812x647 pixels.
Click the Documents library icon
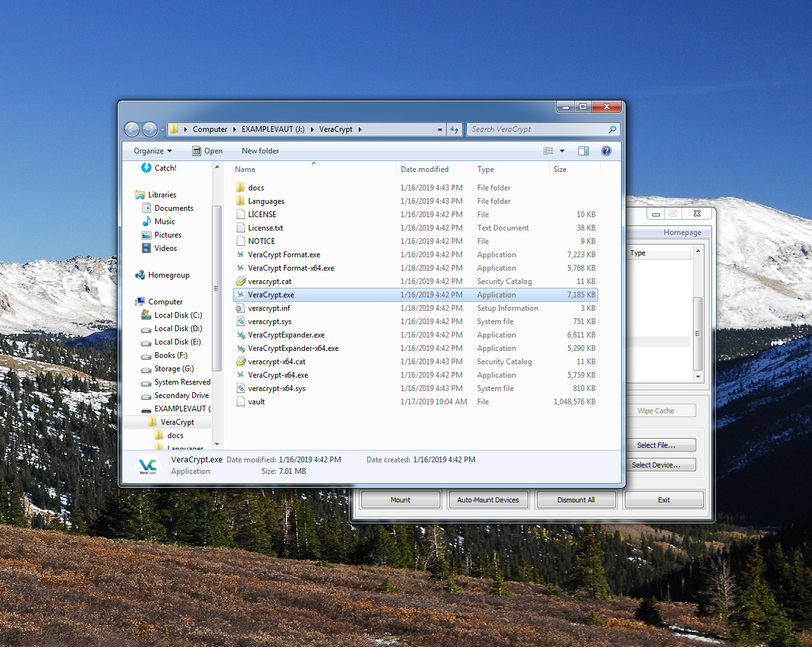point(146,208)
